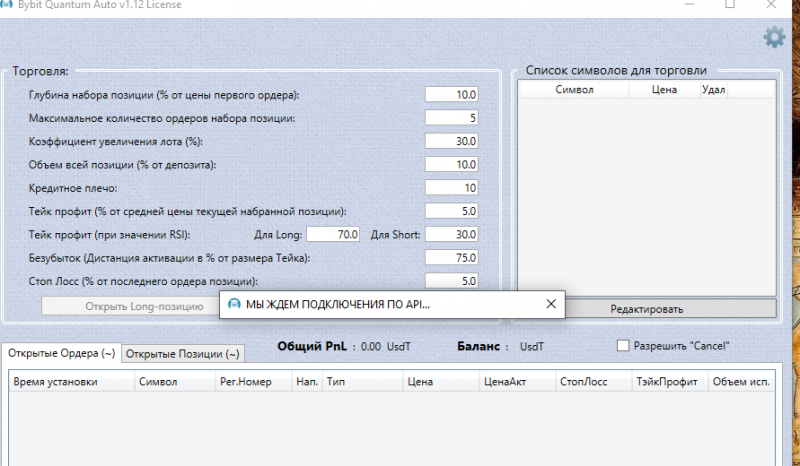This screenshot has width=800, height=466.
Task: Switch to Открытые Ордера tab
Action: point(61,353)
